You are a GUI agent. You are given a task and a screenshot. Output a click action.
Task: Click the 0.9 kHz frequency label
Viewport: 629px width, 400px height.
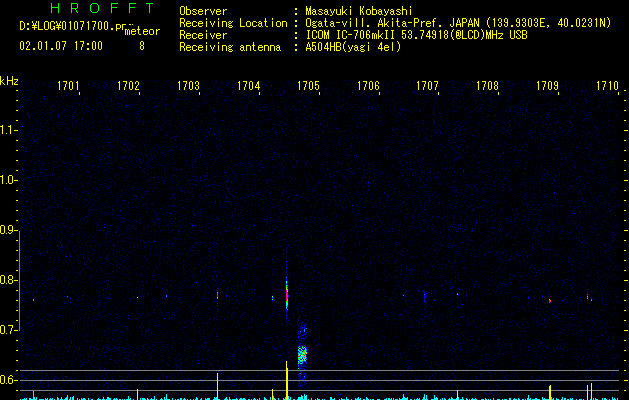pyautogui.click(x=8, y=230)
